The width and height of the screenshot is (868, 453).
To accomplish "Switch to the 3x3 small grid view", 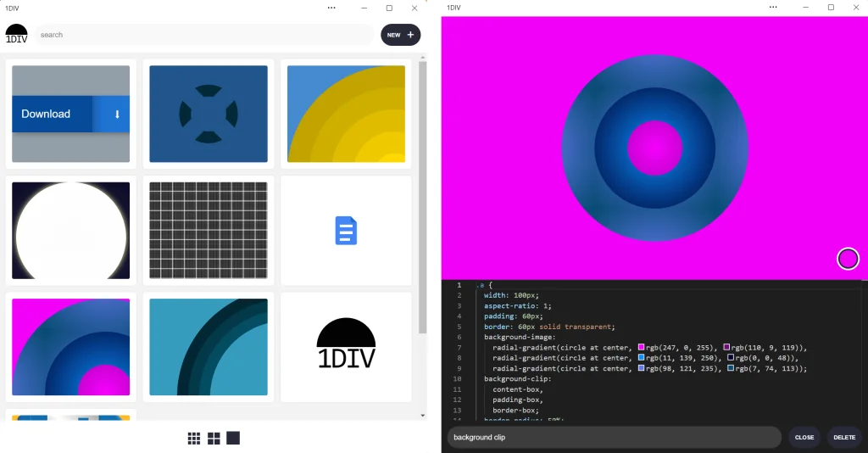I will pos(194,438).
